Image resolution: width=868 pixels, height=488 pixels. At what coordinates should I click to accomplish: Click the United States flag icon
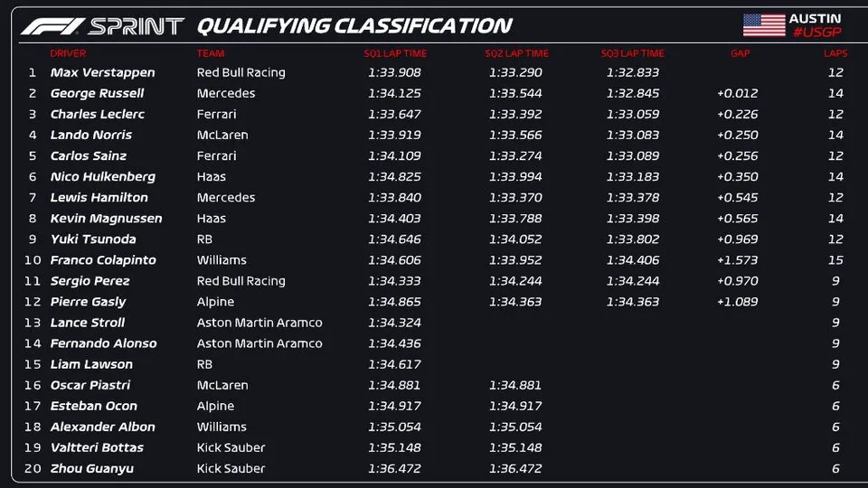[763, 25]
